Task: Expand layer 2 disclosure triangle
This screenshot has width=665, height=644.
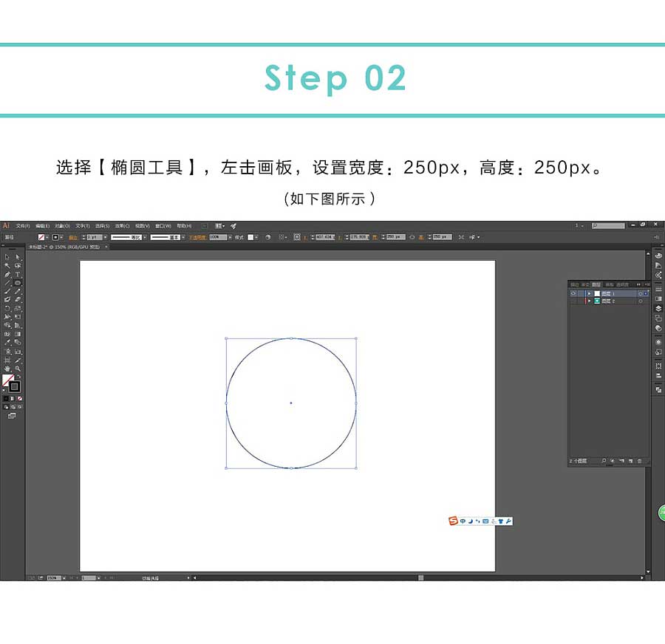Action: pyautogui.click(x=589, y=301)
